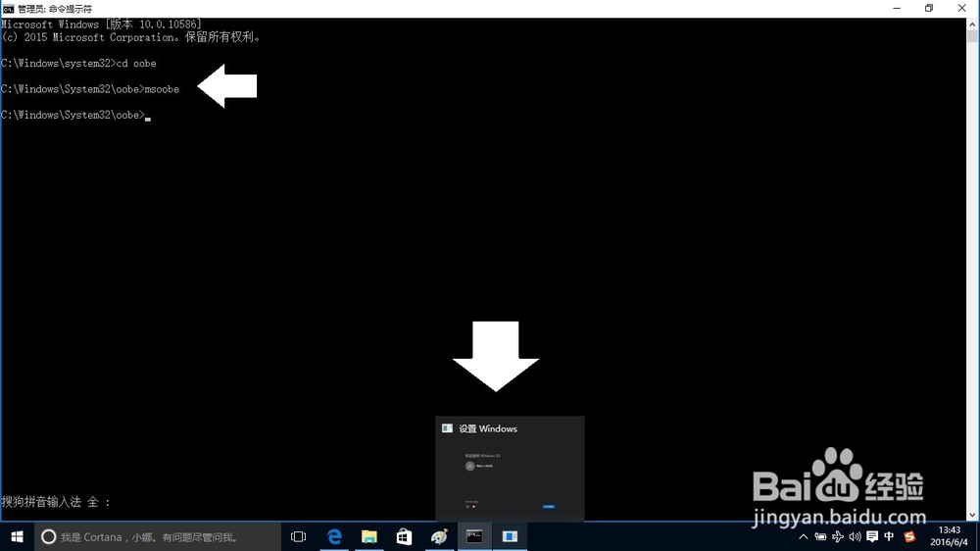Open the Paint palette taskbar icon

[439, 536]
